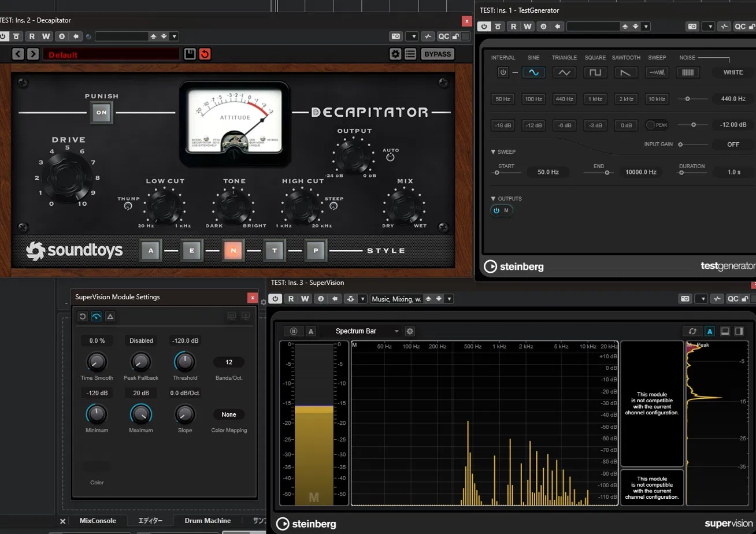Toggle AUTO output in Decapitator
The width and height of the screenshot is (756, 534).
pos(390,157)
